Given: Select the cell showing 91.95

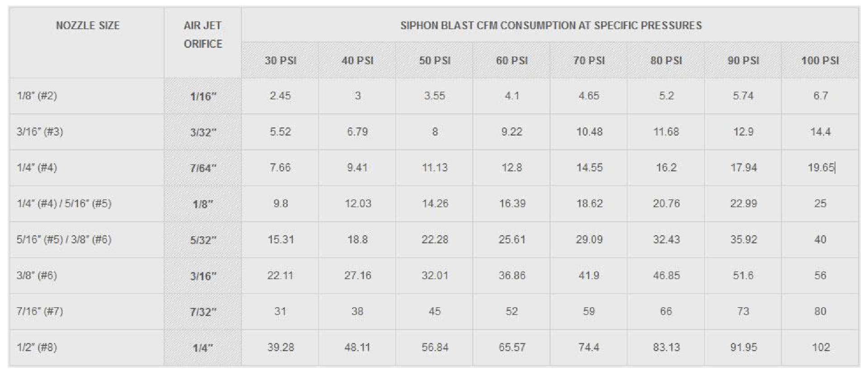Looking at the screenshot, I should 743,347.
